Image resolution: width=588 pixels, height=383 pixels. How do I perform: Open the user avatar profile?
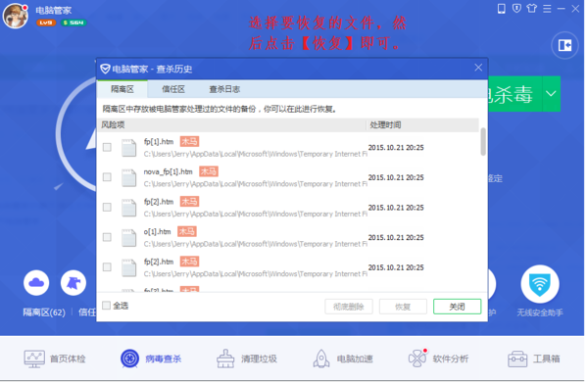[16, 16]
